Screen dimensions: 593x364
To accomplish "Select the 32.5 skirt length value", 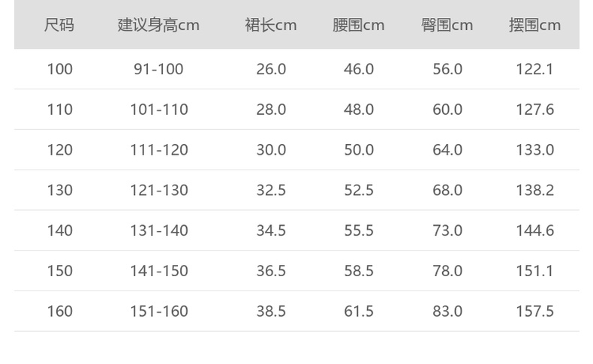I will pyautogui.click(x=271, y=191).
